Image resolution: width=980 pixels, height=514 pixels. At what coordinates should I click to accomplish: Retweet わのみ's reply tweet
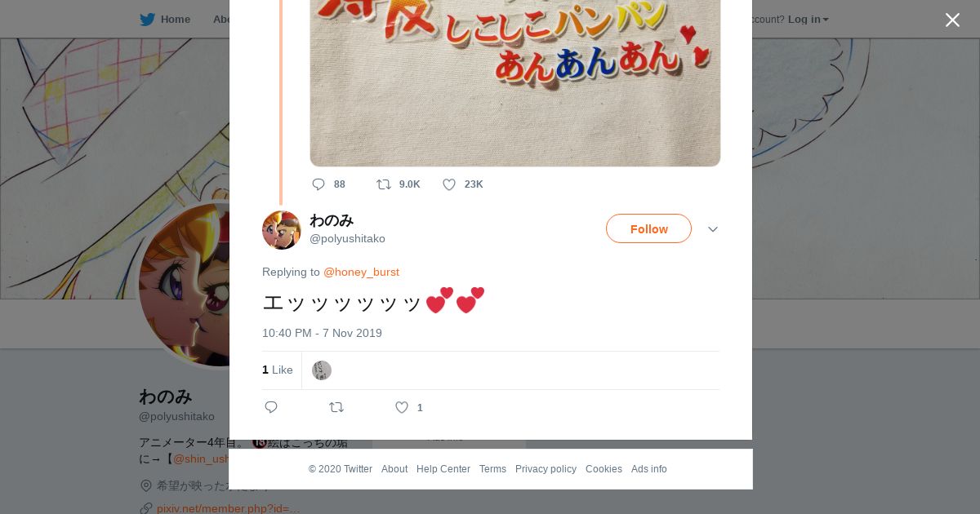point(336,407)
